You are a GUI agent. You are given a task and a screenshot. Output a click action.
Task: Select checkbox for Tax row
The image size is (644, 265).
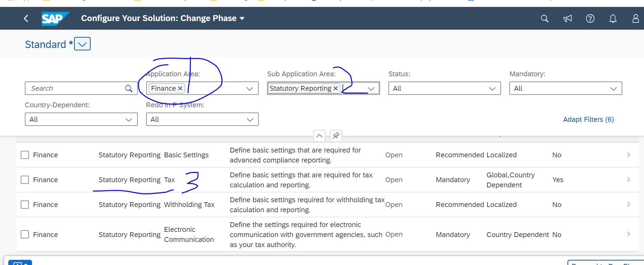click(x=25, y=180)
